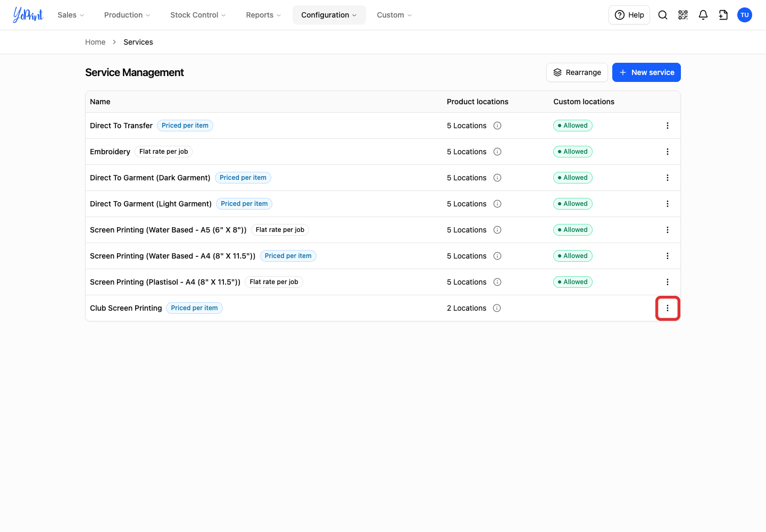This screenshot has height=532, width=766.
Task: Expand the Configuration menu
Action: click(329, 15)
